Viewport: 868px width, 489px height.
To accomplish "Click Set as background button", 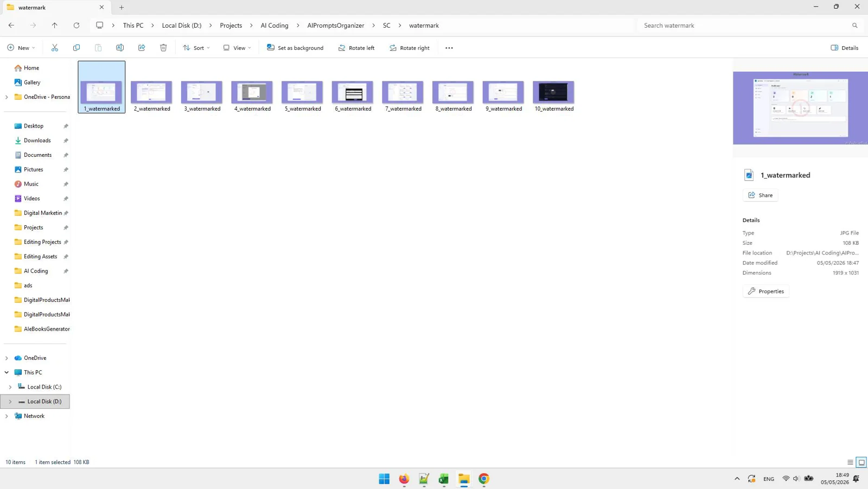I will (x=295, y=48).
